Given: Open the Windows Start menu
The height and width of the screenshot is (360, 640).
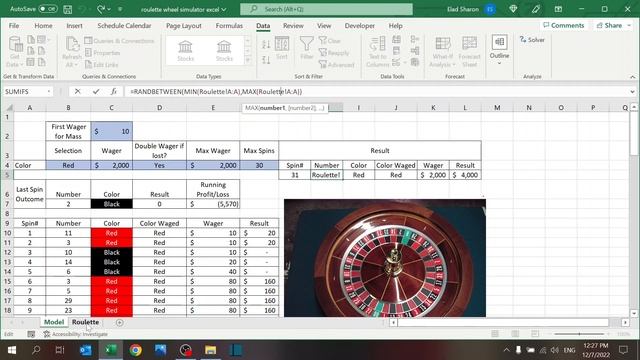Looking at the screenshot, I should [x=11, y=350].
